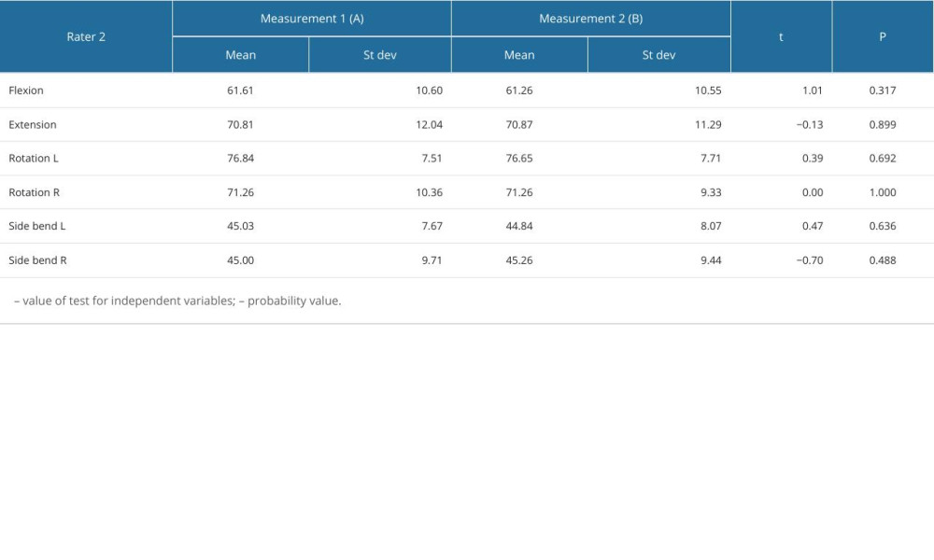Click St dev header under Measurement 2 (B)

pyautogui.click(x=658, y=55)
